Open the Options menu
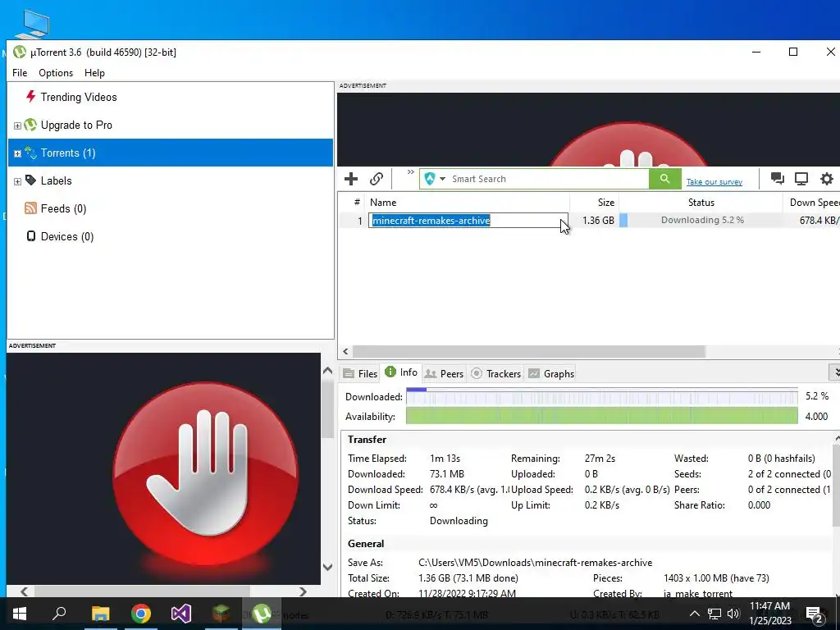Viewport: 840px width, 630px height. coord(56,73)
